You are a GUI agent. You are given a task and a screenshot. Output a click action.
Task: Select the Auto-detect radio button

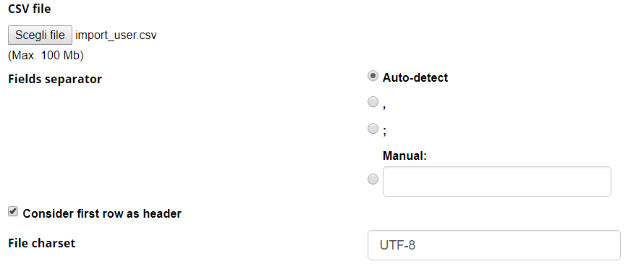(x=373, y=77)
